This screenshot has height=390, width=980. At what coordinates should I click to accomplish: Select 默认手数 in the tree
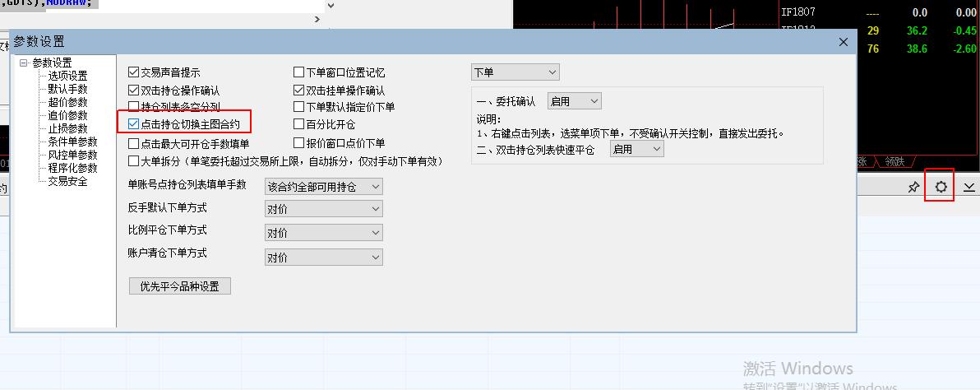click(67, 89)
